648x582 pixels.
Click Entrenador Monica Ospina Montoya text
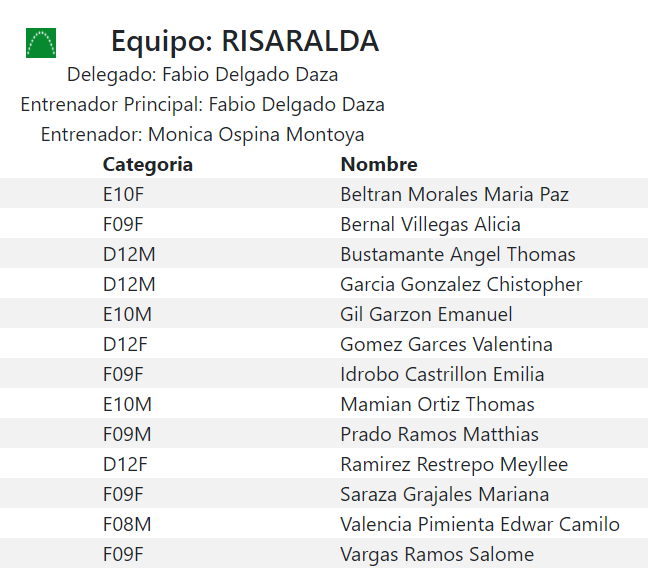tap(202, 135)
